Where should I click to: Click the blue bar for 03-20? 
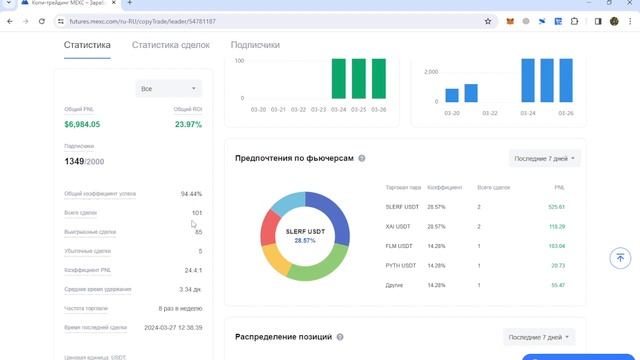pos(452,95)
